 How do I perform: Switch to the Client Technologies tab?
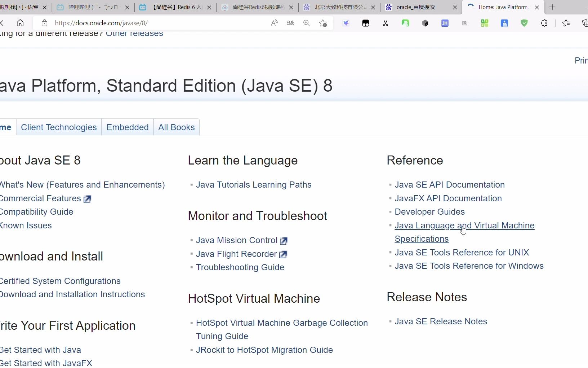[59, 127]
